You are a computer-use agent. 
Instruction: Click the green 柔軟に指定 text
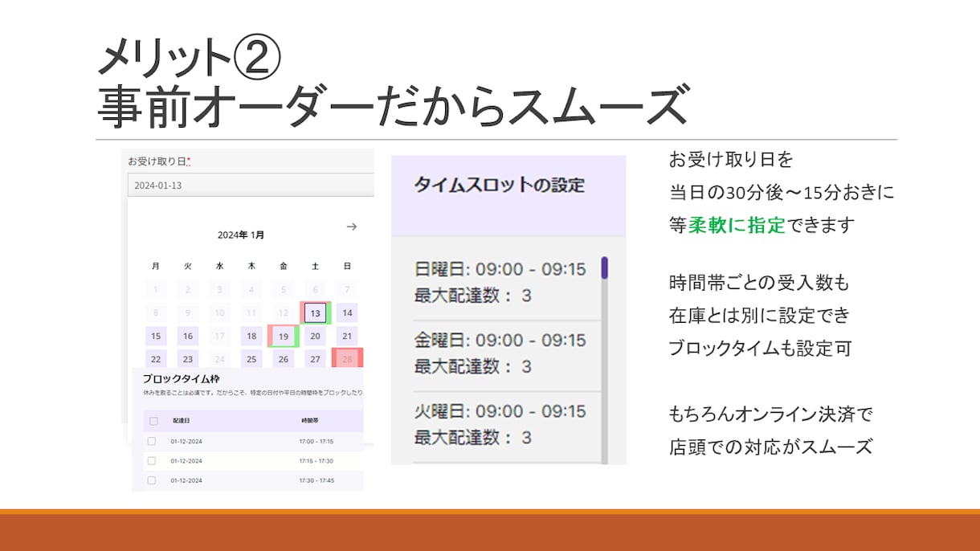737,227
